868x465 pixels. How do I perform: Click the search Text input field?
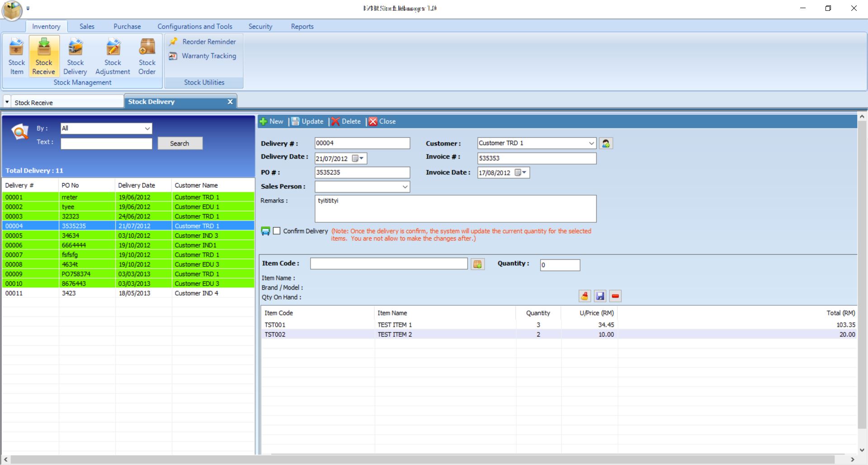point(106,143)
